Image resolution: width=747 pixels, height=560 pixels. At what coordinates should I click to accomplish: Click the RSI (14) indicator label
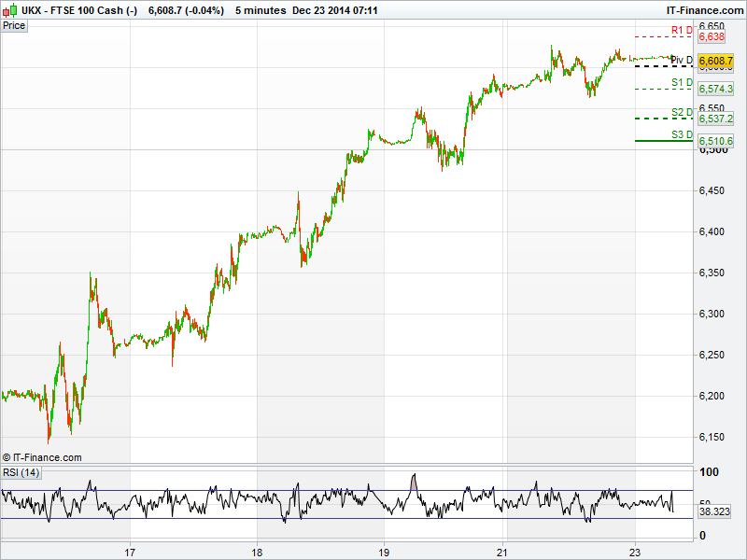(21, 472)
